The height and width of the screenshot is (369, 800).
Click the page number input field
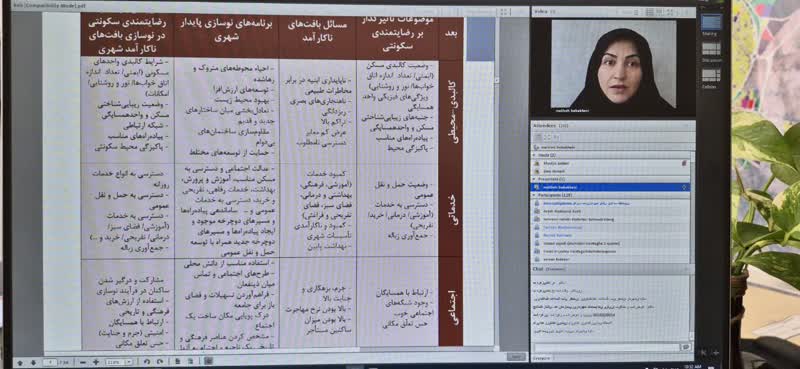[49, 362]
